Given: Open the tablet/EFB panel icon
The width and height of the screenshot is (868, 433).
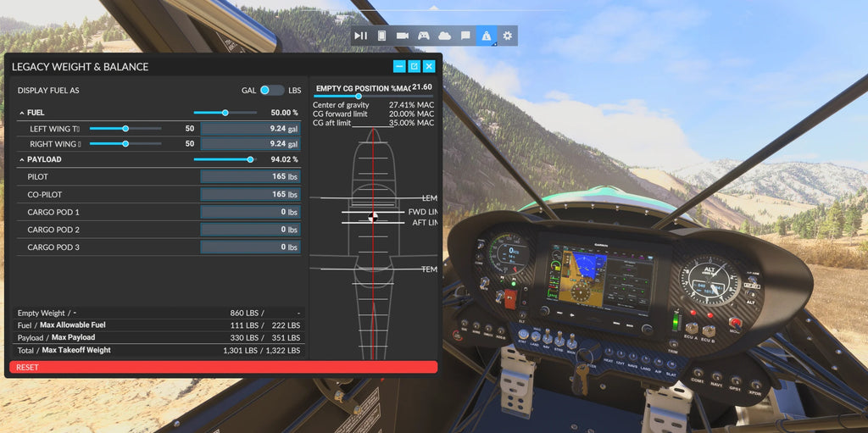Looking at the screenshot, I should (x=381, y=36).
